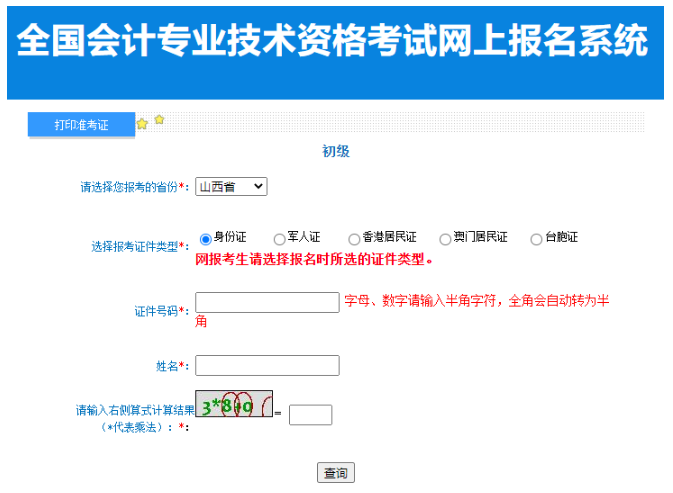This screenshot has width=673, height=493.
Task: Focus the 证件号码 input field
Action: pos(267,302)
